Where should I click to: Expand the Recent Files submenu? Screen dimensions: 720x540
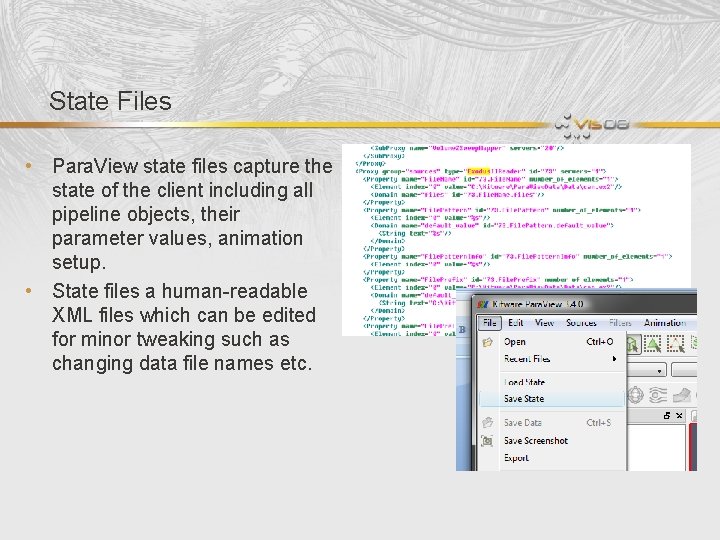pos(552,359)
